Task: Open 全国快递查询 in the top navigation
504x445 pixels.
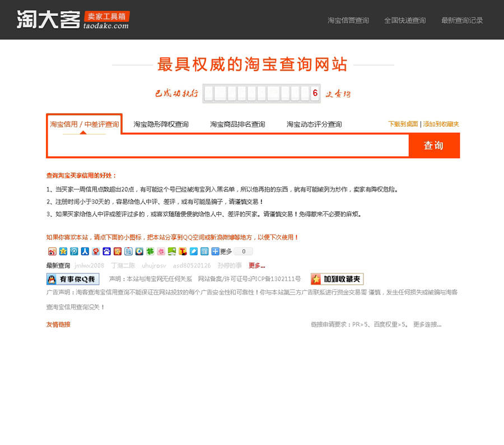Action: pos(405,20)
